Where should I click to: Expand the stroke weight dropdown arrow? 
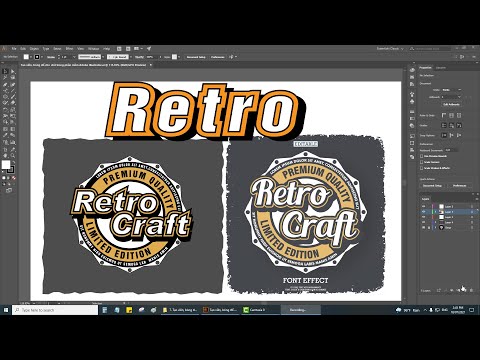[75, 57]
